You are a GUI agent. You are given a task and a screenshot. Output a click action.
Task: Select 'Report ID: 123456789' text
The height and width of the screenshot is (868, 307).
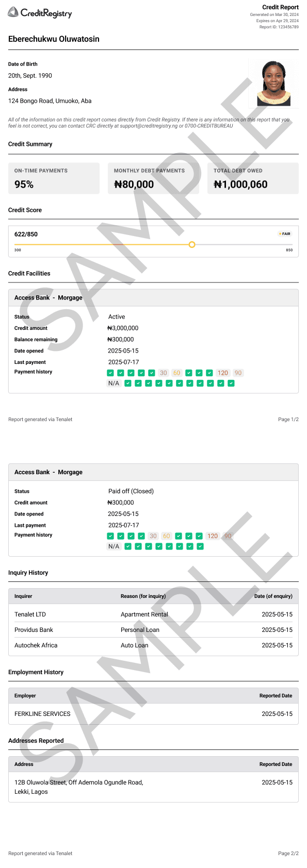coord(279,27)
